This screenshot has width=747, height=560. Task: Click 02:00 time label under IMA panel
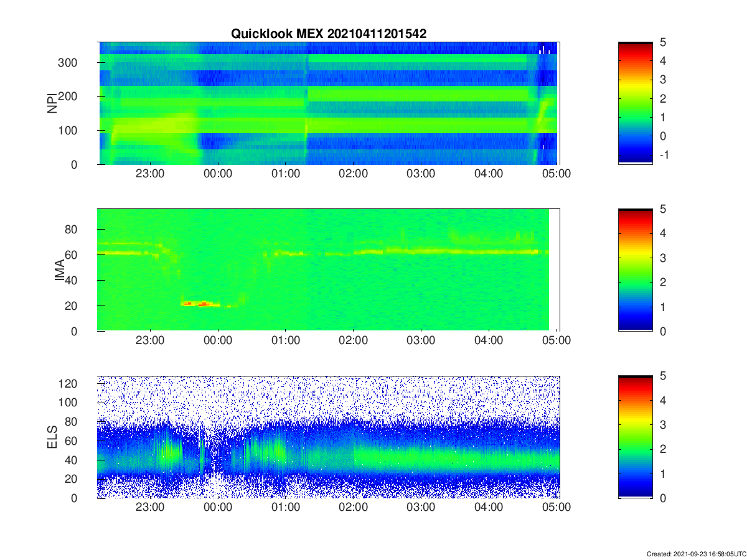[x=353, y=341]
